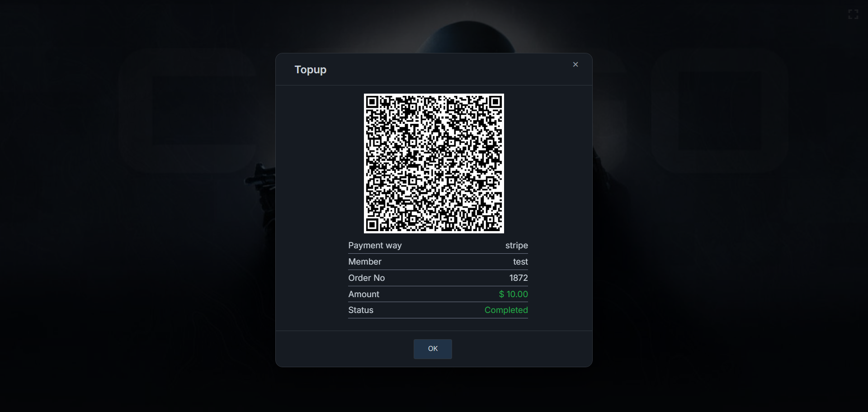Click the 'Payment way' label
868x412 pixels.
(375, 246)
